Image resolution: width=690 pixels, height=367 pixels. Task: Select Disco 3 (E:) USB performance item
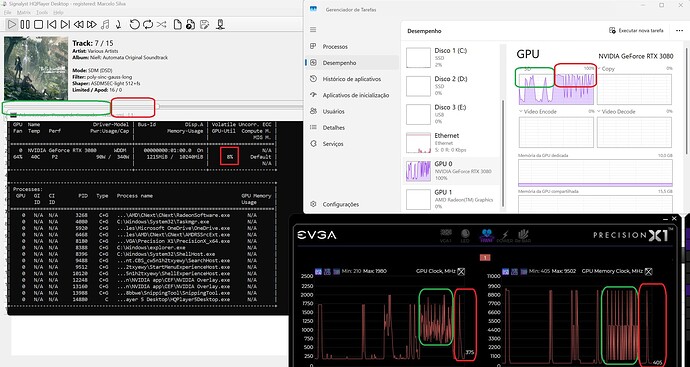(x=452, y=114)
